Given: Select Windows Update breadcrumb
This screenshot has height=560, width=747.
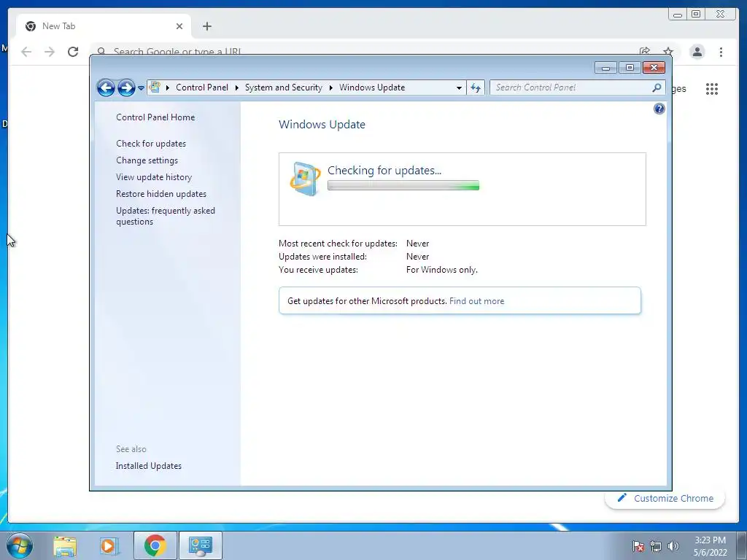Looking at the screenshot, I should [372, 87].
